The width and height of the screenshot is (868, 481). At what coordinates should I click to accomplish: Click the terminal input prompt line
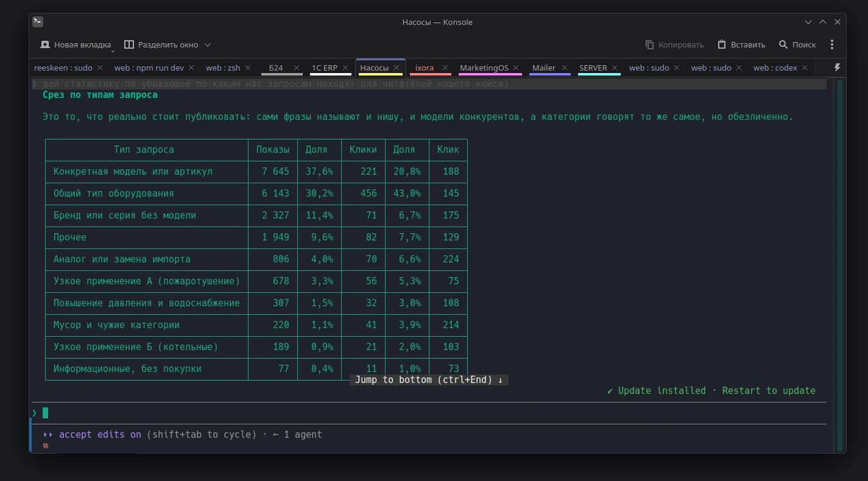click(x=429, y=413)
